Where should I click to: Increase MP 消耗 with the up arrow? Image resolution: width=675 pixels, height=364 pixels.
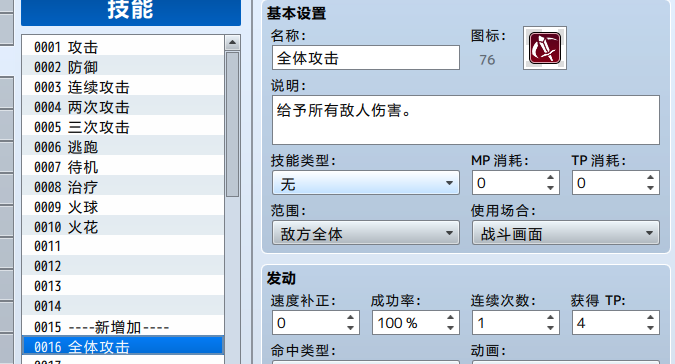tap(550, 177)
